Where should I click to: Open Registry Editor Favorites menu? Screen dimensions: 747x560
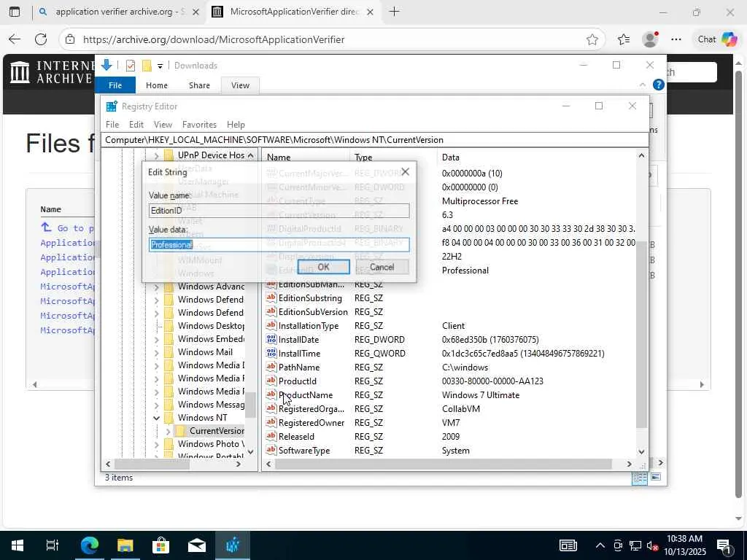(199, 124)
